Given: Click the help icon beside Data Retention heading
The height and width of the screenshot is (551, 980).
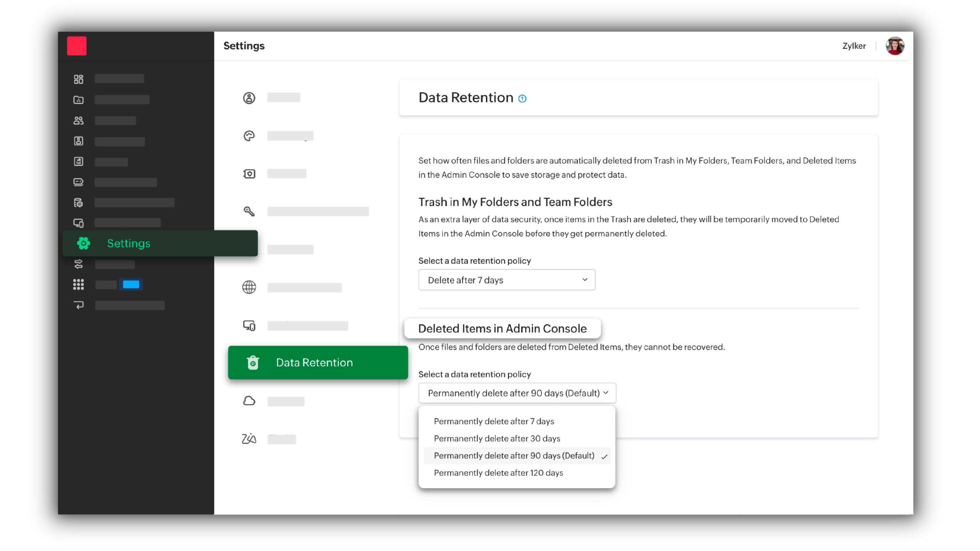Looking at the screenshot, I should coord(522,98).
